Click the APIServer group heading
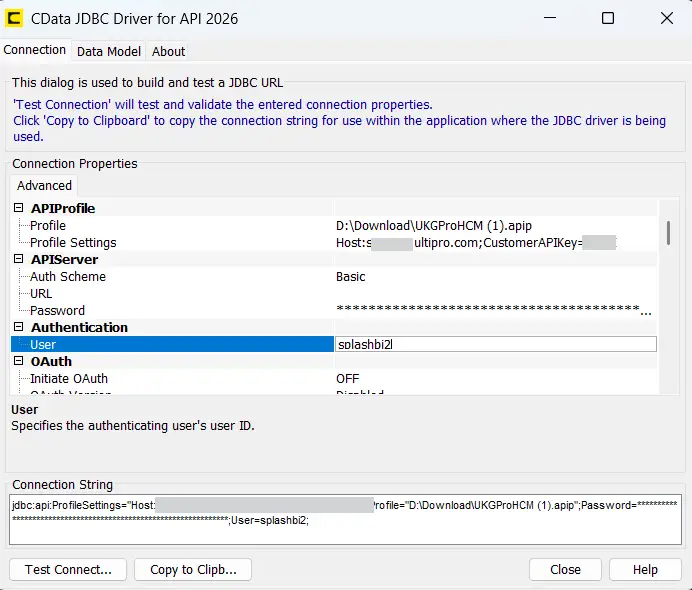The width and height of the screenshot is (692, 590). point(64,259)
